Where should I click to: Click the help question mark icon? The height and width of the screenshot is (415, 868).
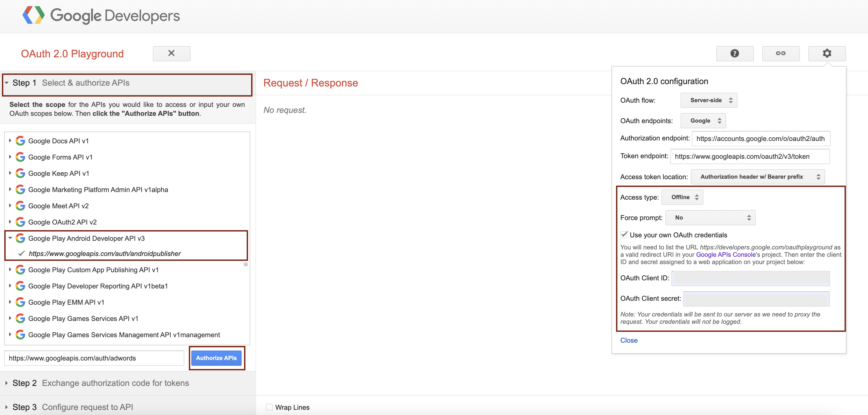pyautogui.click(x=735, y=53)
